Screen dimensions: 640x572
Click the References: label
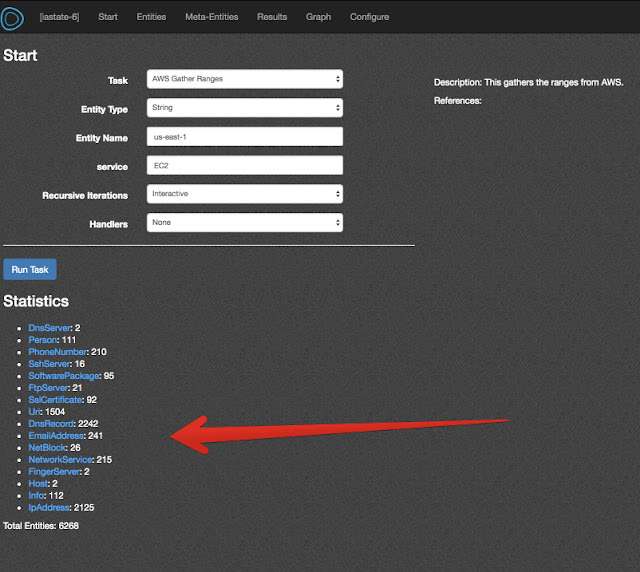coord(458,101)
